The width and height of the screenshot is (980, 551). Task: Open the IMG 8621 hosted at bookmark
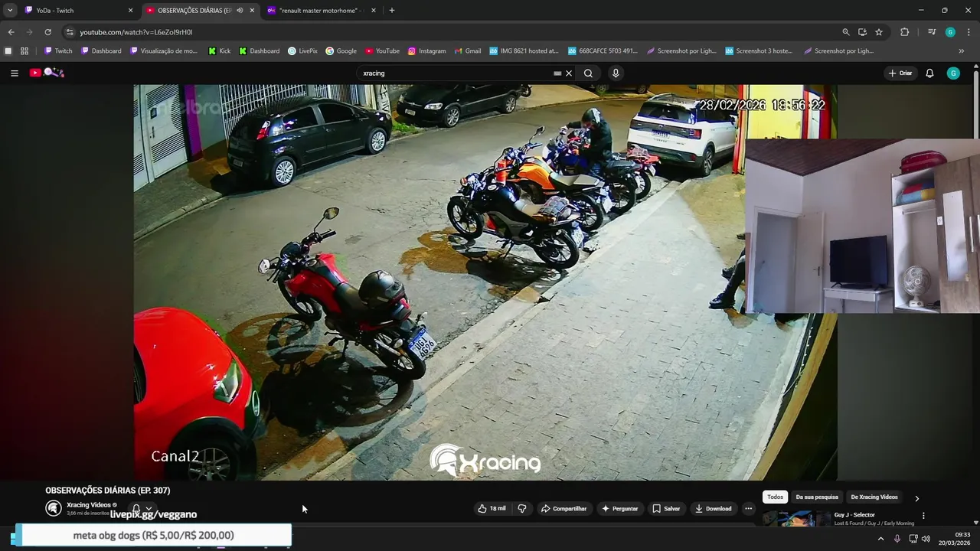click(524, 51)
